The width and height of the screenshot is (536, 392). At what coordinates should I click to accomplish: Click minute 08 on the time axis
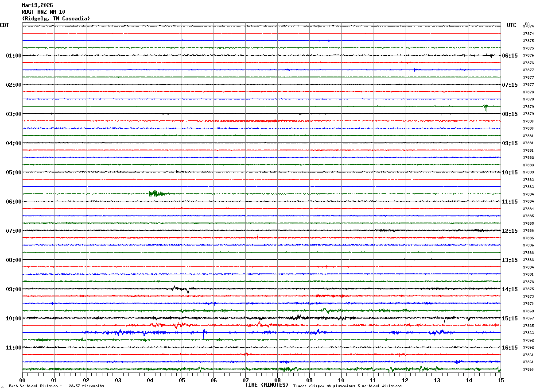coord(277,380)
